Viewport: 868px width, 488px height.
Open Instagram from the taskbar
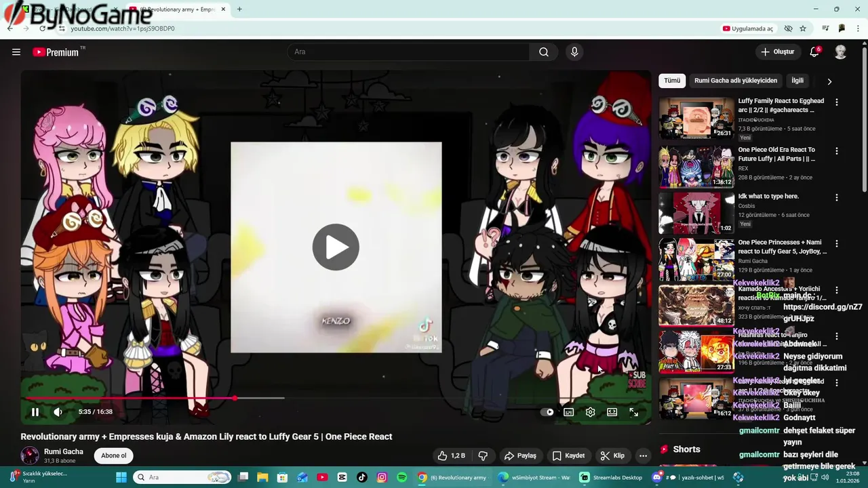click(x=382, y=477)
